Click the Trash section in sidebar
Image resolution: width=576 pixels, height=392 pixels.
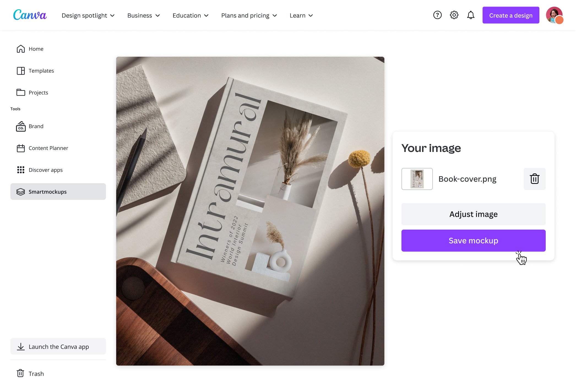(x=36, y=373)
